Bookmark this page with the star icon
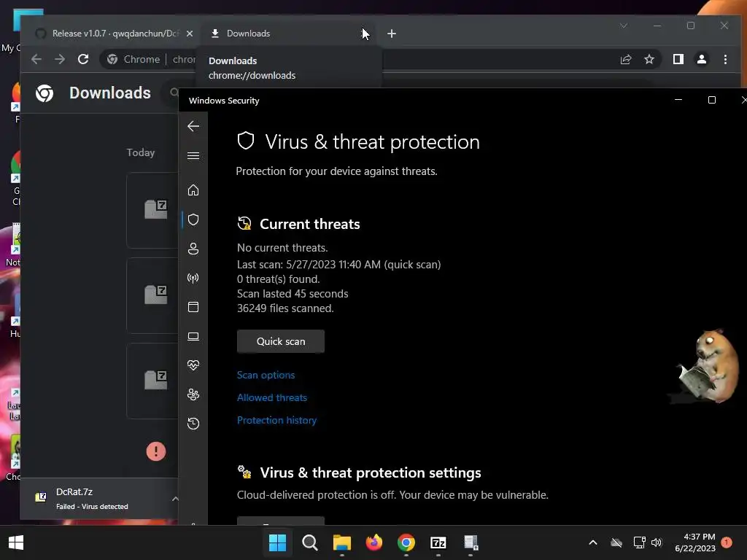This screenshot has height=560, width=747. (649, 59)
